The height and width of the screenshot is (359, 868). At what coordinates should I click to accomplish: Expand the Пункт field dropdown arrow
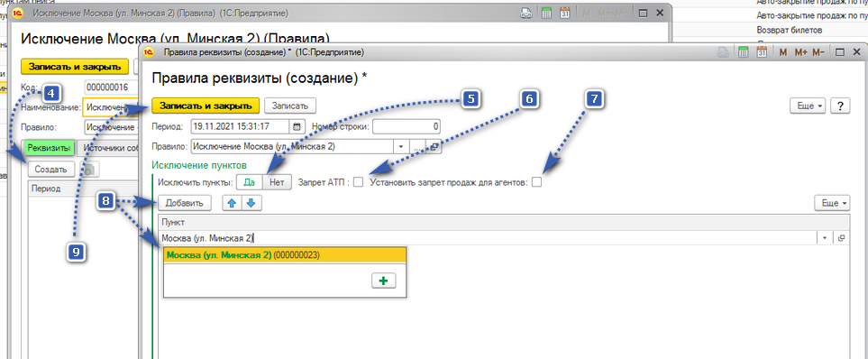[x=824, y=237]
